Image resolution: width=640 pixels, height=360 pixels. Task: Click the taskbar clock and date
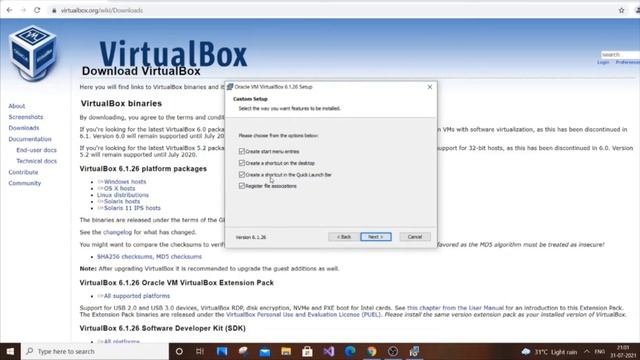pyautogui.click(x=623, y=351)
